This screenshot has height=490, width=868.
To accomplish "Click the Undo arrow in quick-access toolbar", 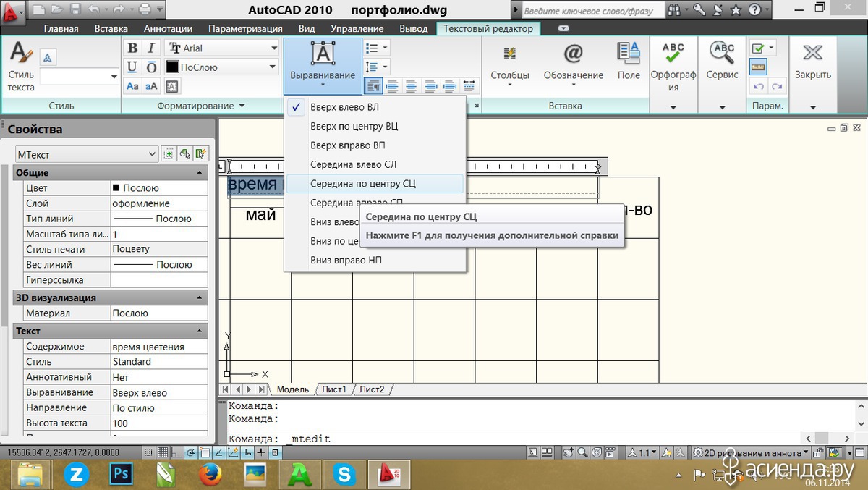I will click(93, 10).
